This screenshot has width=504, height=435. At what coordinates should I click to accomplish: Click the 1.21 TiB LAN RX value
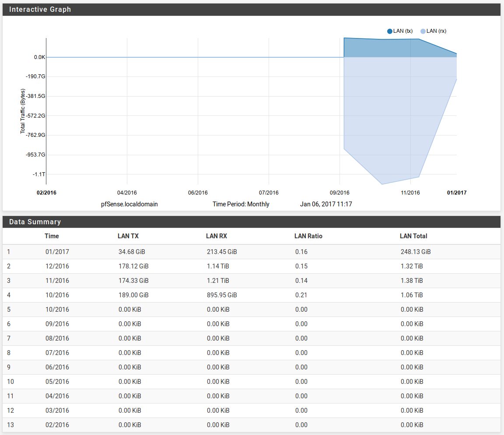(218, 281)
